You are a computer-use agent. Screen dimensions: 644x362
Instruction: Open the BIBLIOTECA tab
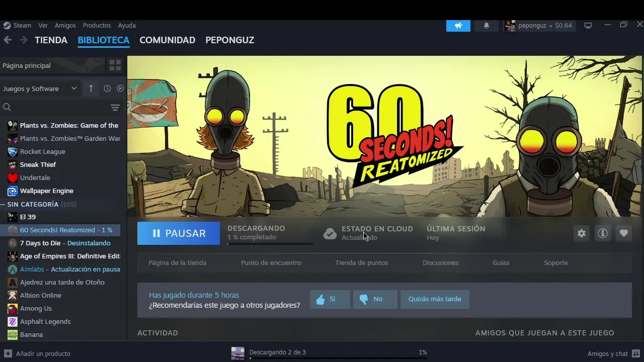(104, 40)
